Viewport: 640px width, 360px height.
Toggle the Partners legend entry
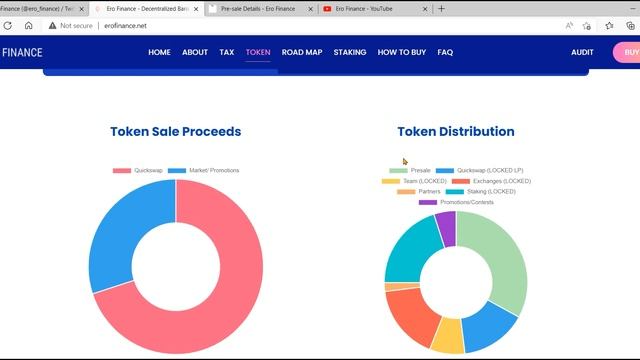(x=419, y=191)
